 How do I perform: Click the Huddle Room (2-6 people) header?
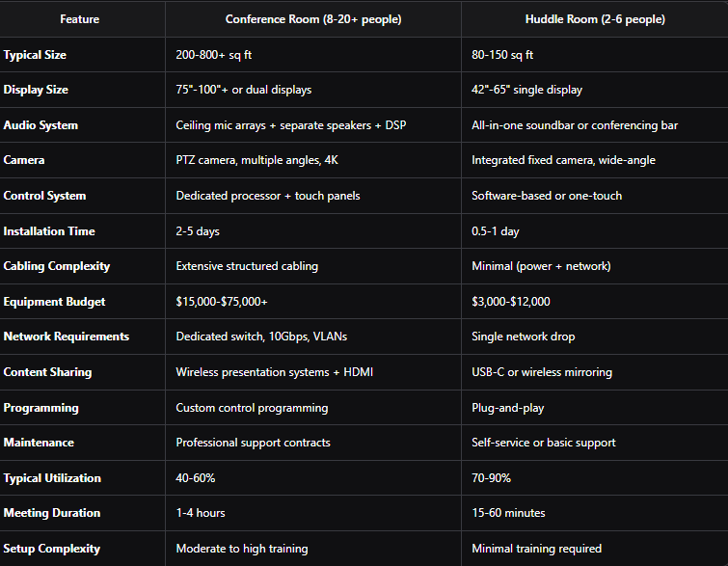click(595, 19)
